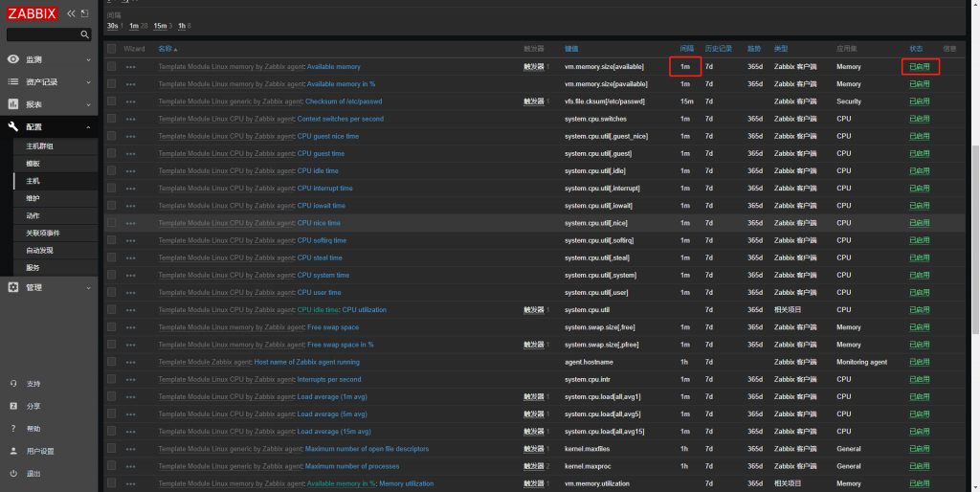Expand the 管理 menu chevron
This screenshot has width=980, height=492.
88,287
